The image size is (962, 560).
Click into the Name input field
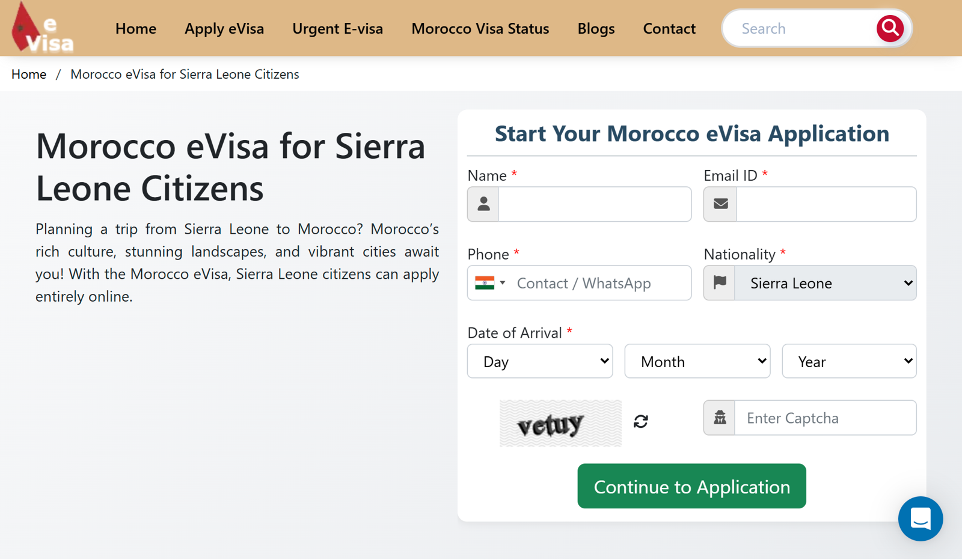(x=594, y=204)
